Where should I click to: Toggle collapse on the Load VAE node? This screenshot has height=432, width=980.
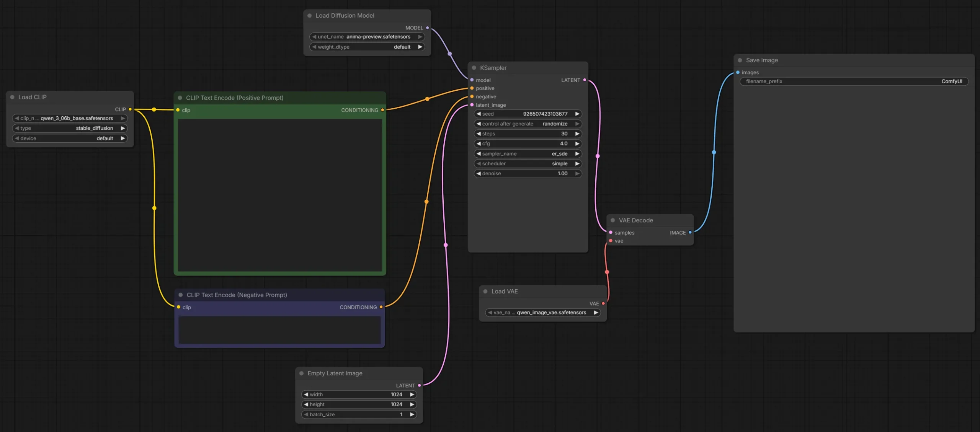[x=485, y=292]
